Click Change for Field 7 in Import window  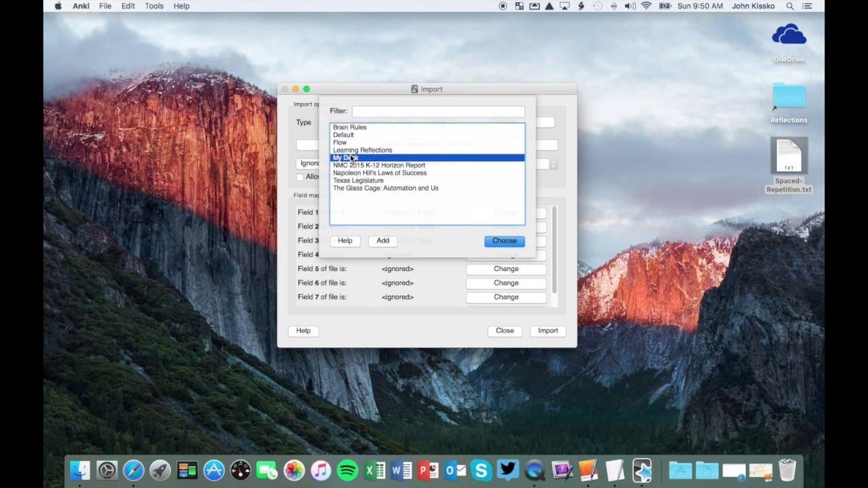tap(506, 298)
